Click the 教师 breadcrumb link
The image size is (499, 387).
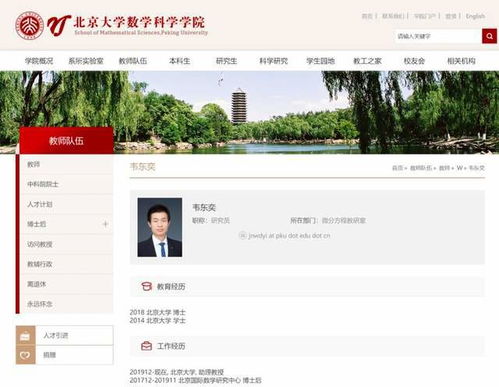pyautogui.click(x=444, y=168)
